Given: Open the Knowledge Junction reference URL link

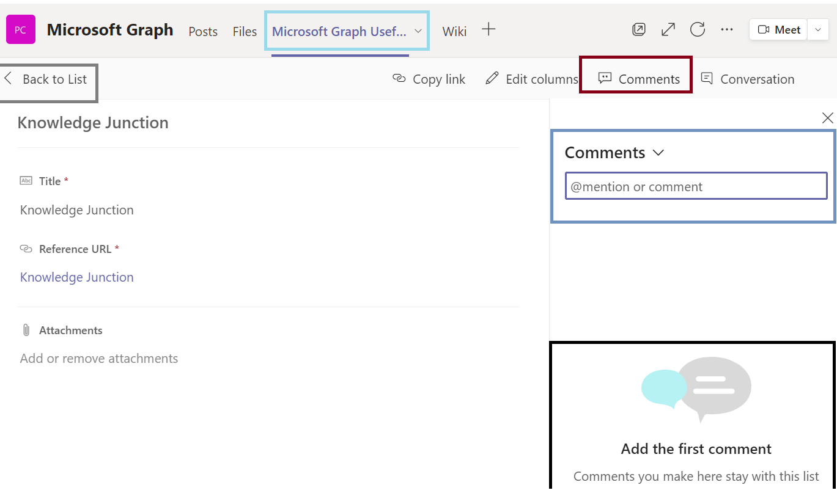Looking at the screenshot, I should click(x=77, y=277).
